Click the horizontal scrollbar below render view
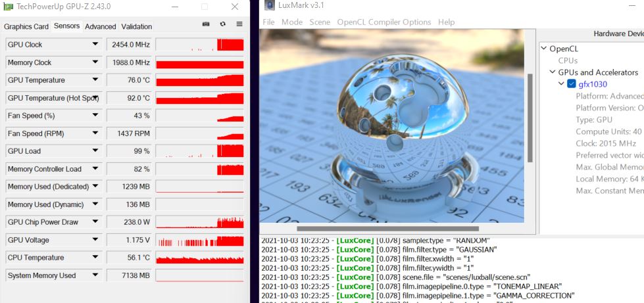Screen dimensions: 644x303 [x=387, y=229]
